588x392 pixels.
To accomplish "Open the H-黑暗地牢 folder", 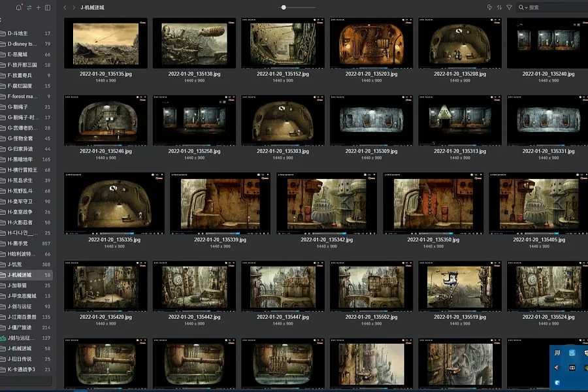I will [26, 159].
